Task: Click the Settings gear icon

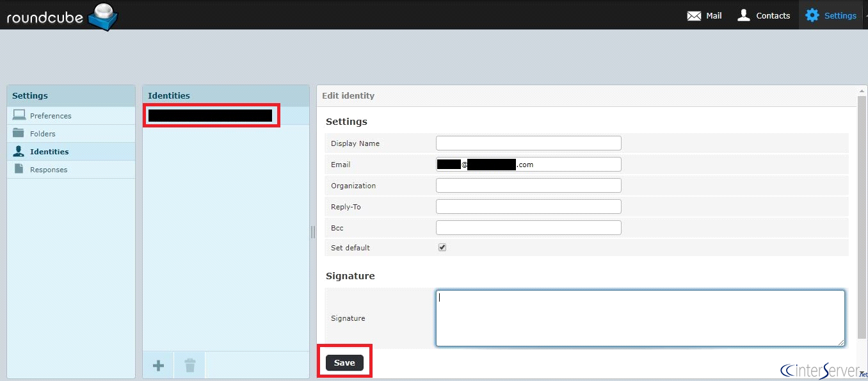Action: [812, 15]
